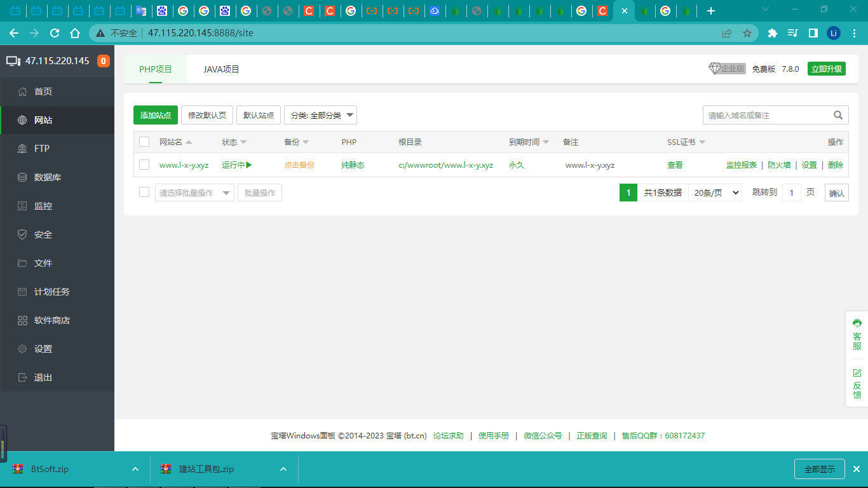Click page number 1 in pagination

[x=628, y=193]
